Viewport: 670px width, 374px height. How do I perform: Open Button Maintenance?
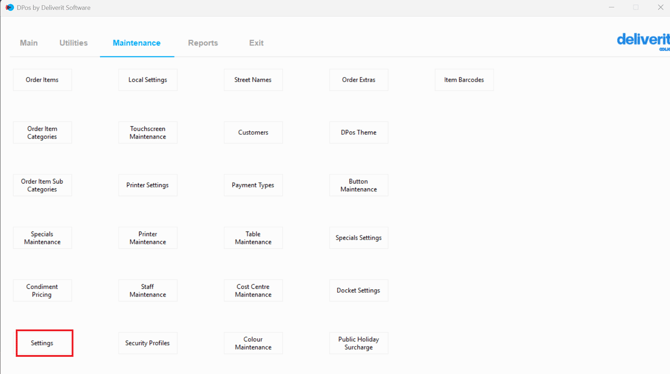359,185
